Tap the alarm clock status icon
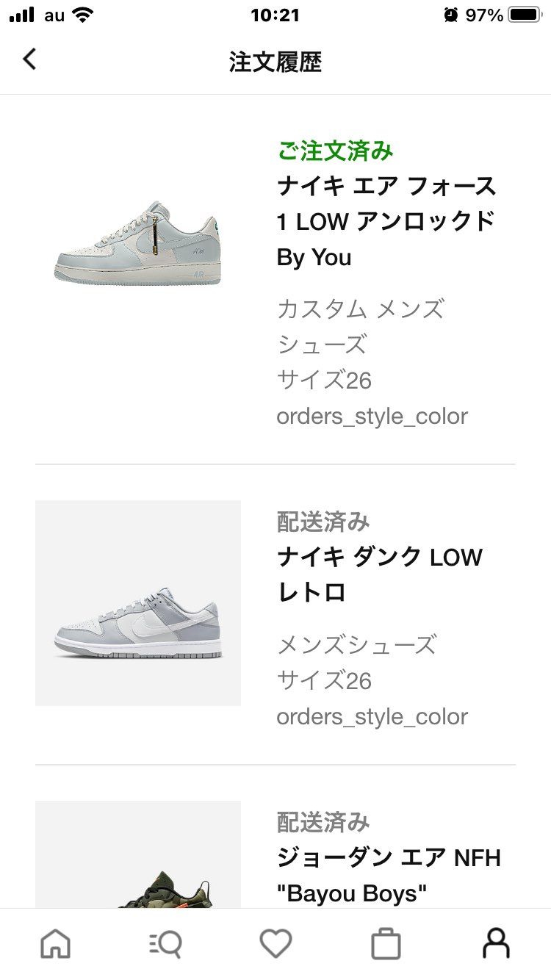 coord(450,15)
